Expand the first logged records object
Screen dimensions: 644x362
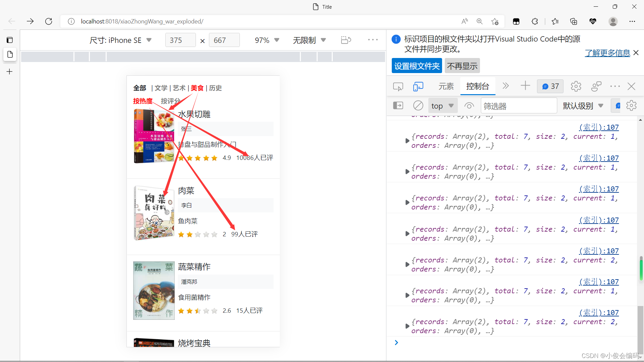coord(407,141)
